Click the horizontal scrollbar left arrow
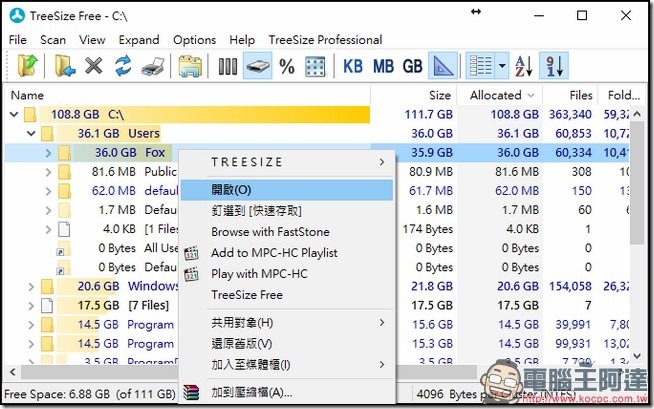The width and height of the screenshot is (654, 409). coord(13,371)
